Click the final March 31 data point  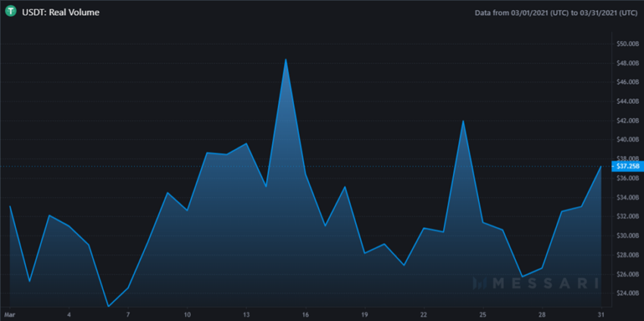click(x=601, y=167)
